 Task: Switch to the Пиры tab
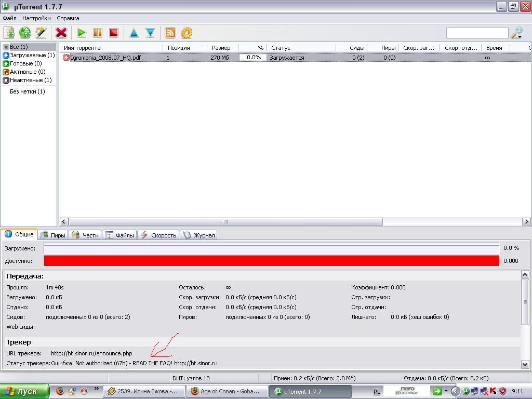53,235
